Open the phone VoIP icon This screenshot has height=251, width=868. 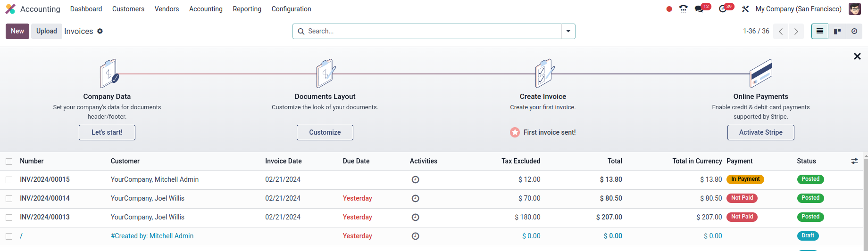pos(683,9)
